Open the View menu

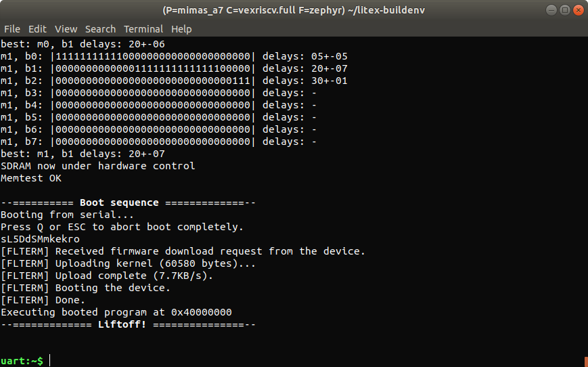pos(66,29)
